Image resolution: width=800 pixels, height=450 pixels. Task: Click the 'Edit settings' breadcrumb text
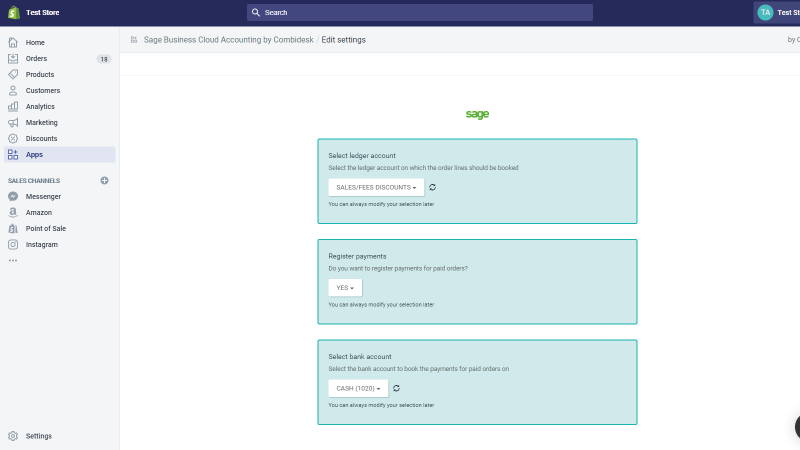coord(343,40)
